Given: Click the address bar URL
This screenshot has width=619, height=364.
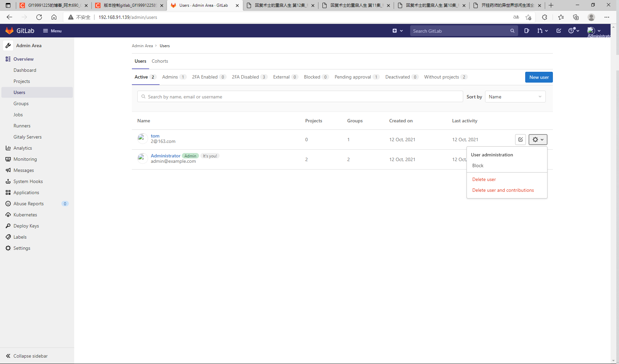Looking at the screenshot, I should [128, 17].
